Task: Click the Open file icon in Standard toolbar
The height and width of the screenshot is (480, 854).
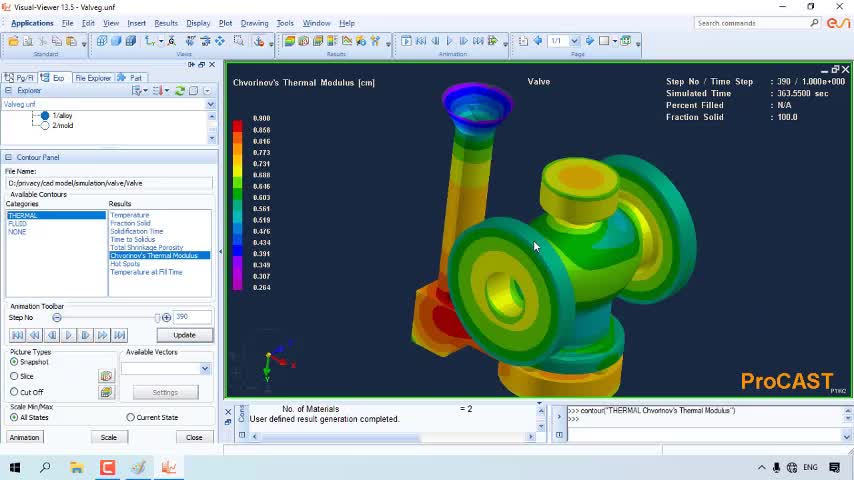Action: (x=13, y=41)
